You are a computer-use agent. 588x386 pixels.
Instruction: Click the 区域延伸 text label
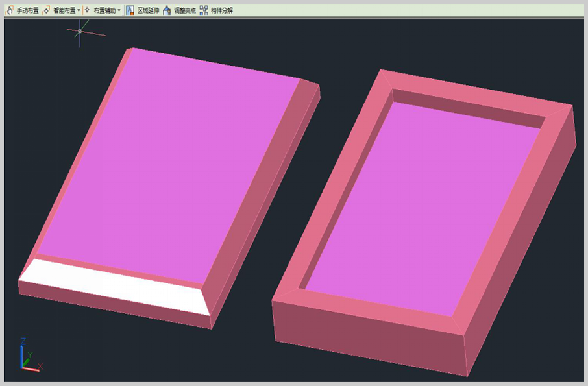(x=148, y=11)
